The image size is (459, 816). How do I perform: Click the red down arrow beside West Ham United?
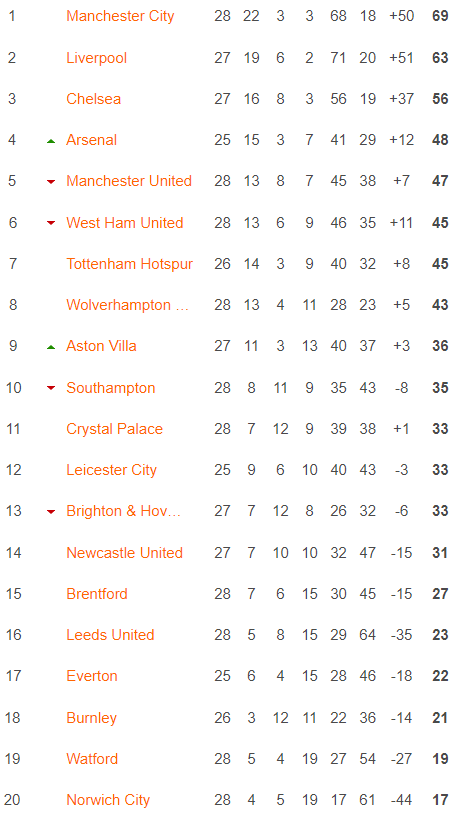[x=51, y=223]
